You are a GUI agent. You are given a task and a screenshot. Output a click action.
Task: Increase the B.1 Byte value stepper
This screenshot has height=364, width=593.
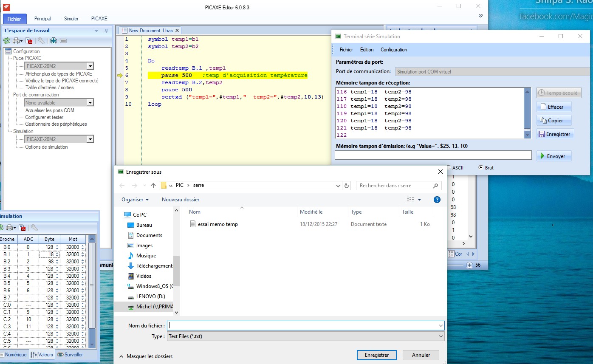[x=58, y=253]
